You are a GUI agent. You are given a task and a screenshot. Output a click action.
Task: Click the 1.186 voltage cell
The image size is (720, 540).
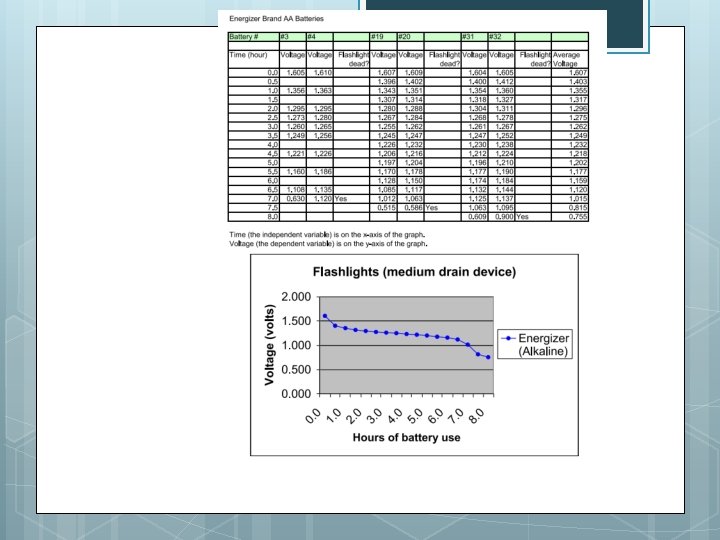click(320, 172)
